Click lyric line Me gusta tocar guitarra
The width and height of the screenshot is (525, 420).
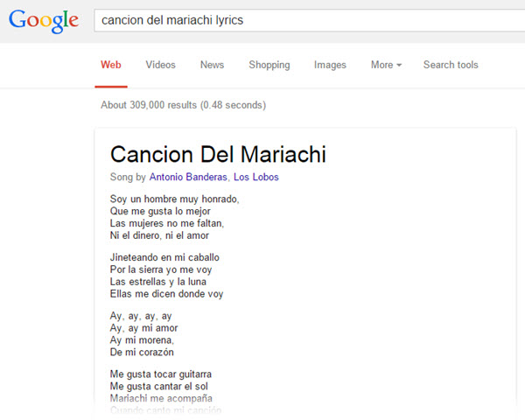[161, 374]
